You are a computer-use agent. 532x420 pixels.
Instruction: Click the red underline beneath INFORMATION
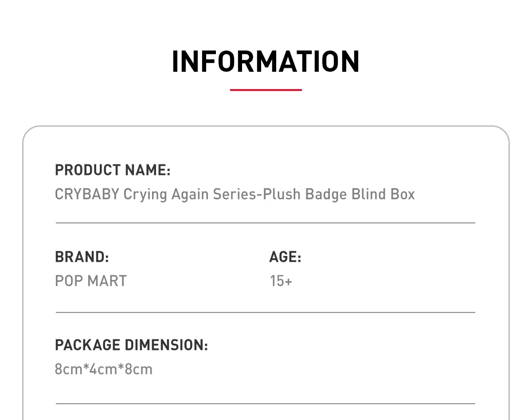click(266, 90)
